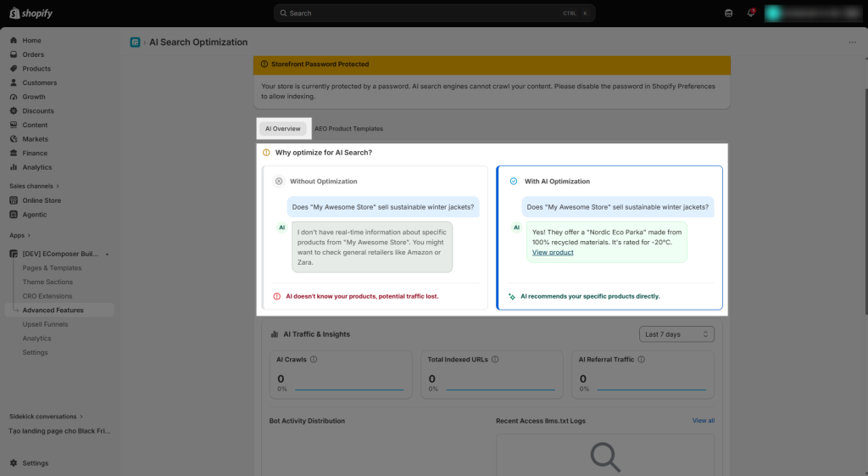Click the Orders icon in sidebar

click(14, 54)
